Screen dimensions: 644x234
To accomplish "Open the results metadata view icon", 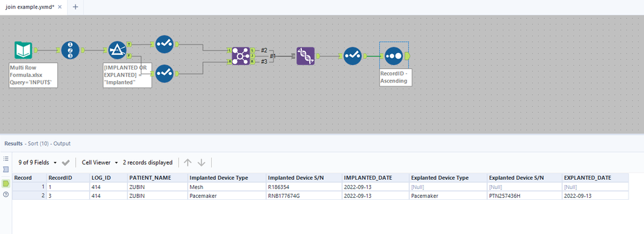I will point(6,169).
